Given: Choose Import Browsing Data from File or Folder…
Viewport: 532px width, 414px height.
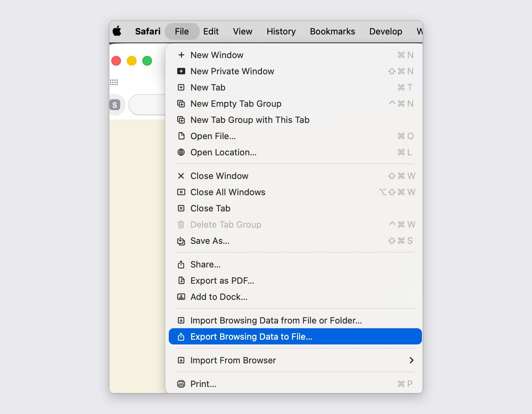Looking at the screenshot, I should pos(295,320).
